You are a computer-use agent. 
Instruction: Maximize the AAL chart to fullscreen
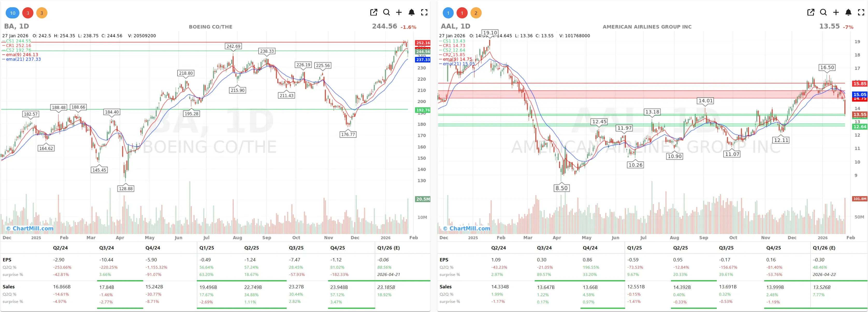pyautogui.click(x=861, y=12)
